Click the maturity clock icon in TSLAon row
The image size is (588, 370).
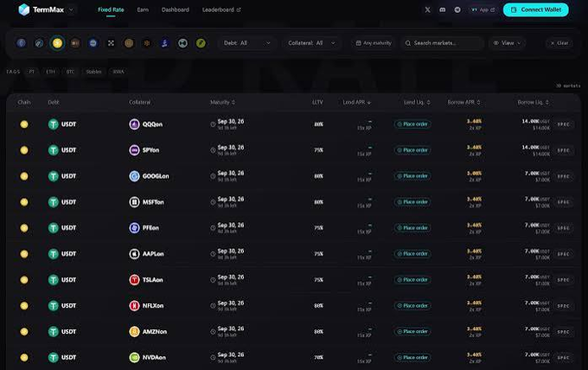213,280
